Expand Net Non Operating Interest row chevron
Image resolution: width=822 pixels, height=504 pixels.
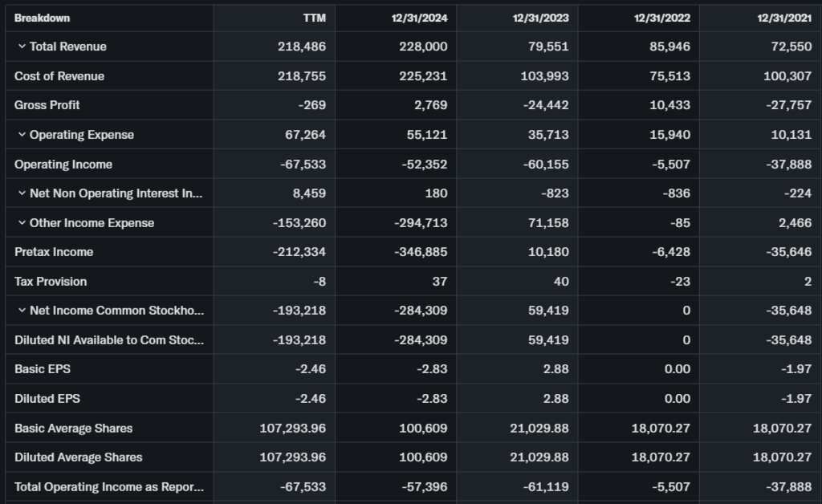[22, 193]
